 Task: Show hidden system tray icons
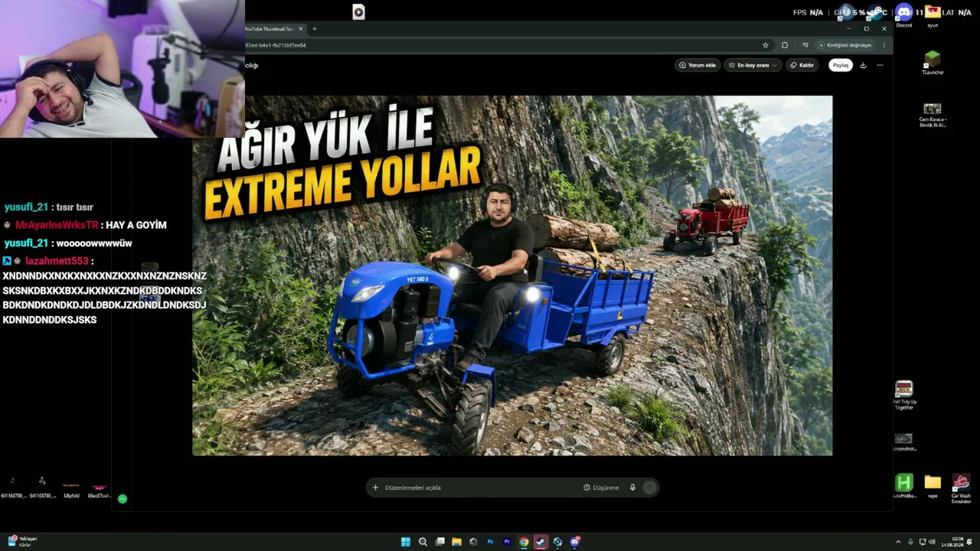pyautogui.click(x=898, y=542)
